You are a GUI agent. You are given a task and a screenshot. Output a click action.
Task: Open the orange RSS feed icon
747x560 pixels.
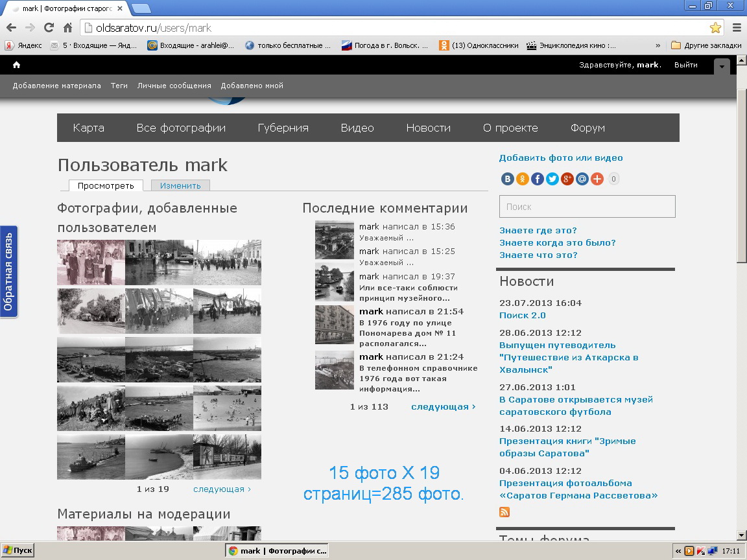coord(504,512)
